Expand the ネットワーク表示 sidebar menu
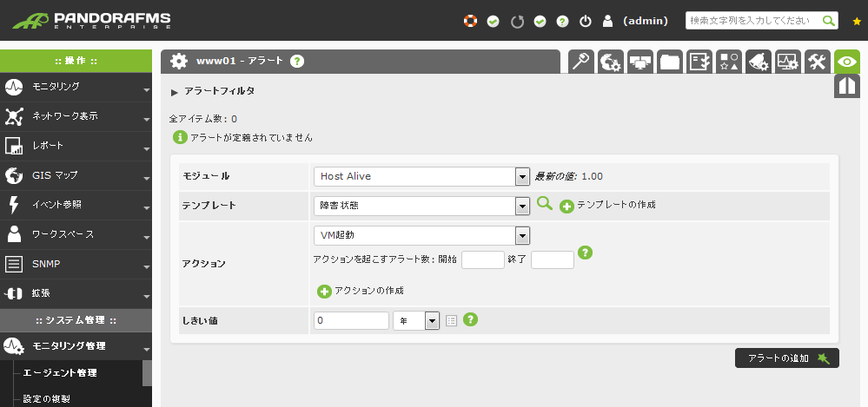Image resolution: width=868 pixels, height=407 pixels. [76, 116]
